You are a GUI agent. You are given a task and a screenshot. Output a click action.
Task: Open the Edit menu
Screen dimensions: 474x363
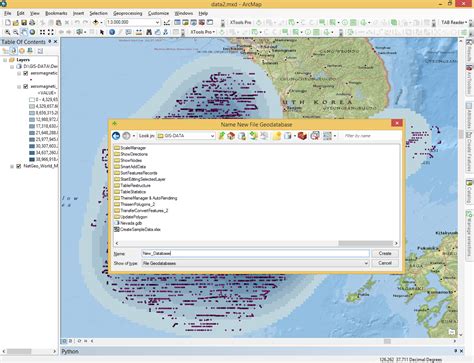click(21, 13)
